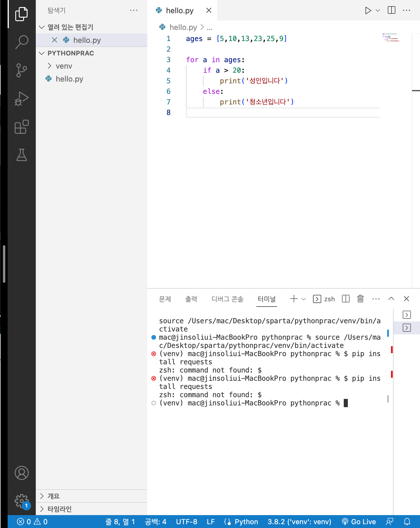Open terminal panel more actions ellipsis
The image size is (420, 528).
tap(376, 299)
